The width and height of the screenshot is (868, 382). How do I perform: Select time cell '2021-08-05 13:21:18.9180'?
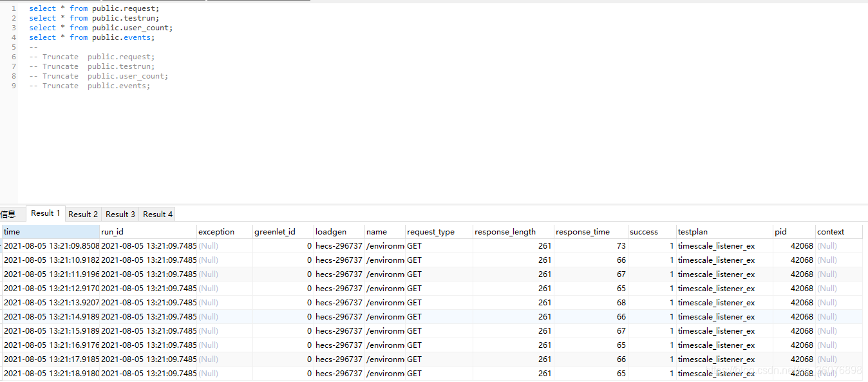pyautogui.click(x=52, y=374)
